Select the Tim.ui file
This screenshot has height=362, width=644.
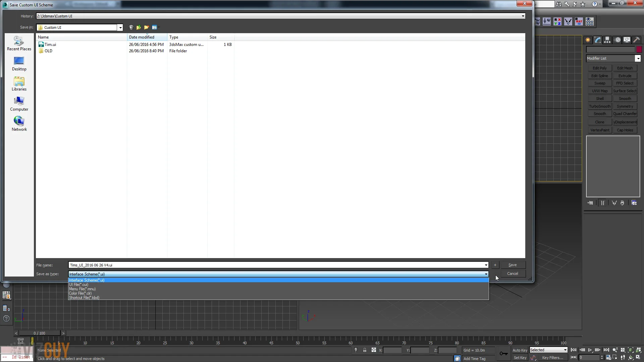[x=50, y=45]
